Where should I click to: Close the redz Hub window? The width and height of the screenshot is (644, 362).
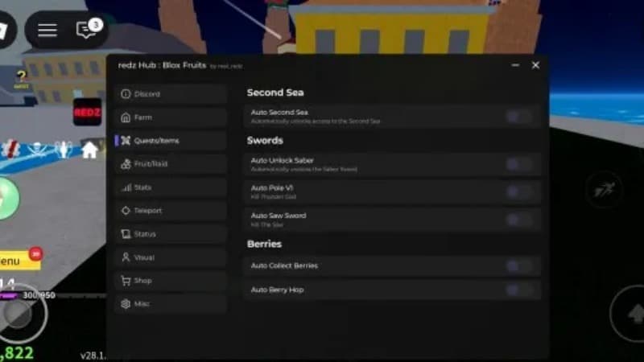click(x=535, y=65)
